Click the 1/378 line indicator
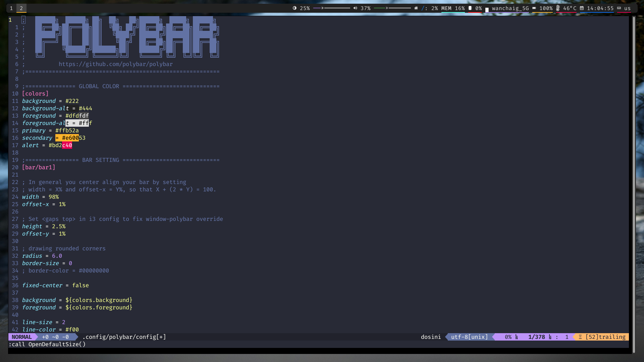Viewport: 644px width, 362px height. pyautogui.click(x=536, y=337)
